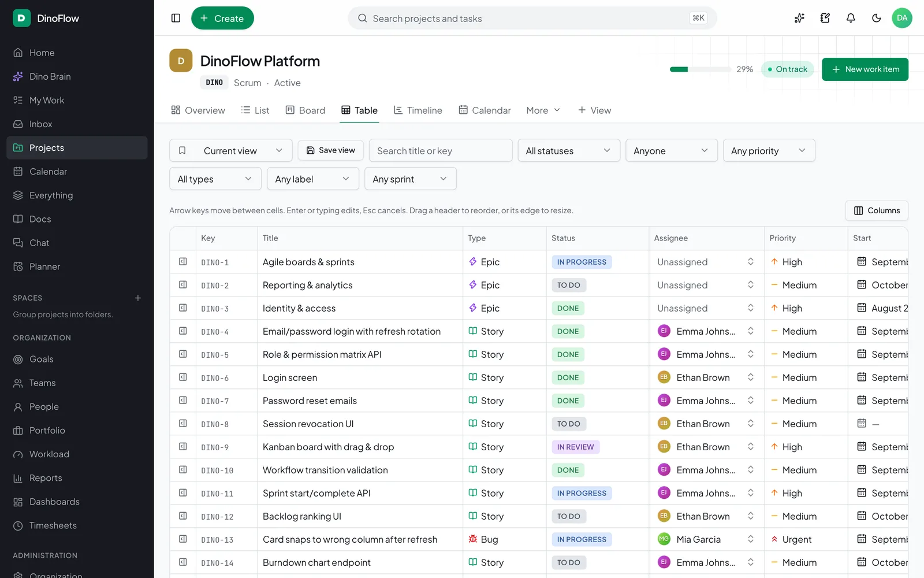Go to Inbox in sidebar

tap(77, 124)
